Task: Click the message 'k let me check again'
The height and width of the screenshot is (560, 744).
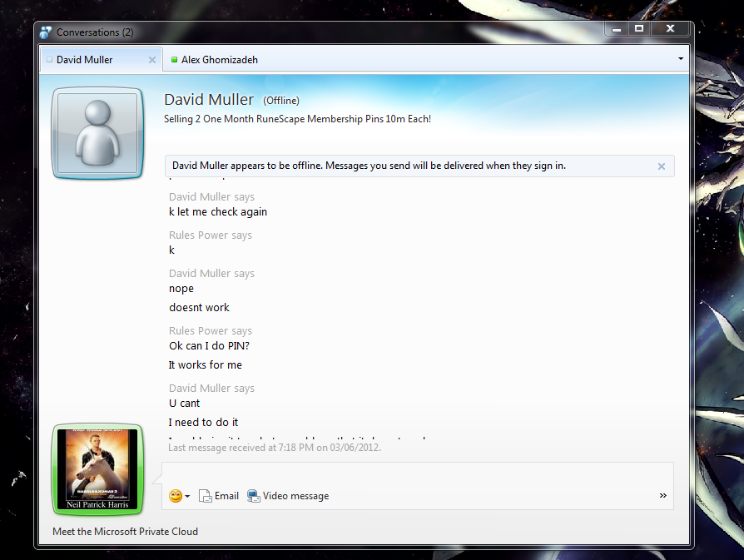Action: [x=218, y=212]
